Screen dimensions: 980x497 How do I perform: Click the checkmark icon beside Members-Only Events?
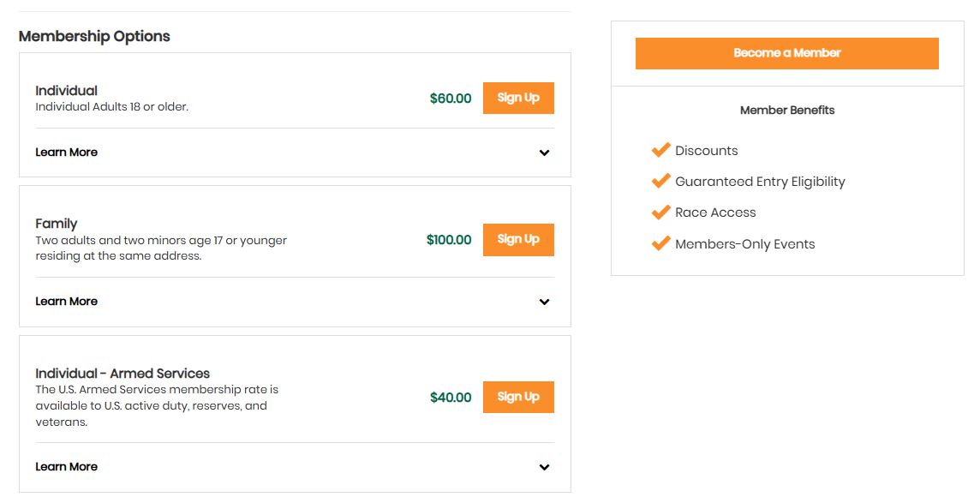pyautogui.click(x=660, y=243)
